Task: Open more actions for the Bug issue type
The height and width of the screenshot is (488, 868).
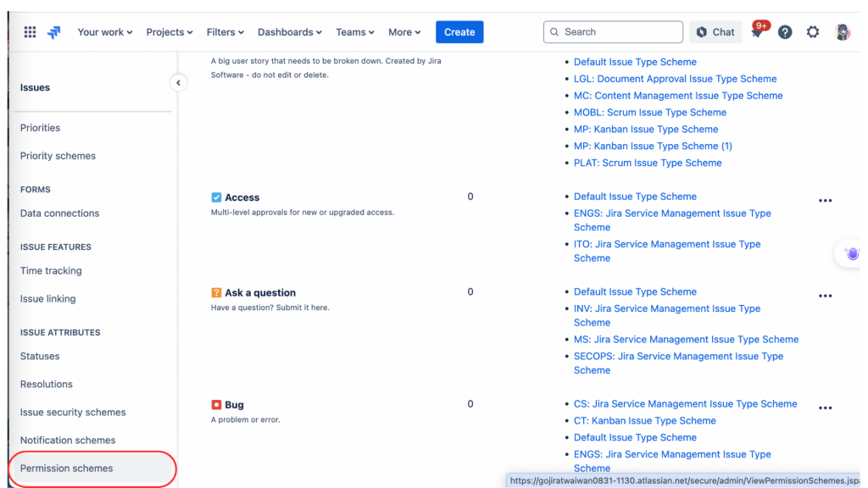Action: tap(825, 408)
